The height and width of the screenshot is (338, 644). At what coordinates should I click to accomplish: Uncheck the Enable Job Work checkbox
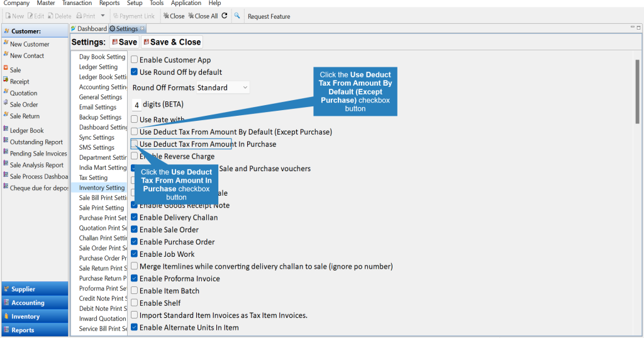pos(135,254)
